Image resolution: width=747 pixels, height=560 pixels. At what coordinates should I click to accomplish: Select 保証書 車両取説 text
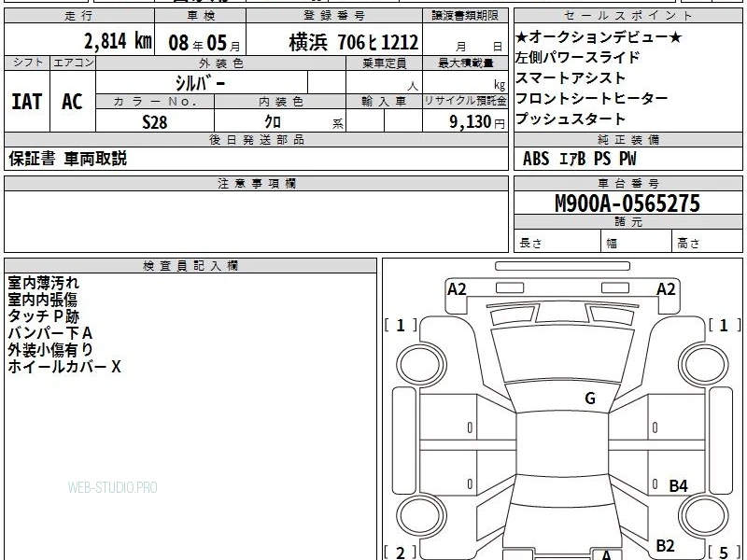67,159
